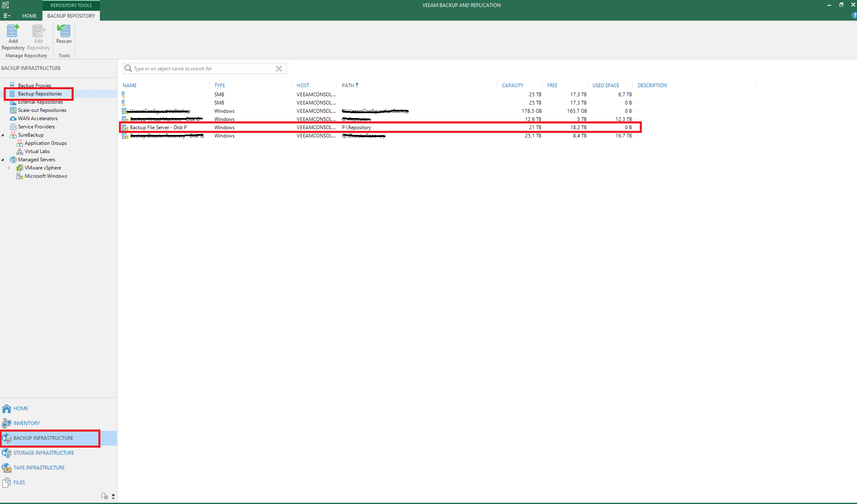
Task: Click the STORAGE INFRASTRUCTURE icon
Action: [7, 453]
